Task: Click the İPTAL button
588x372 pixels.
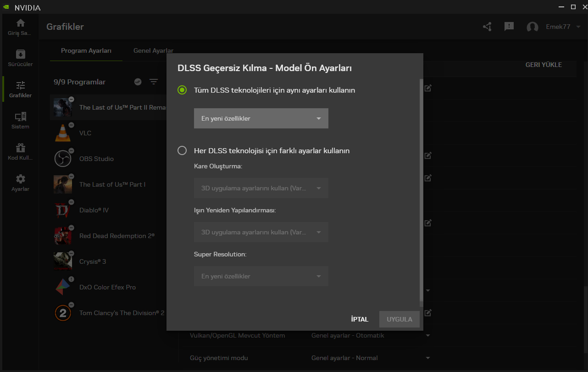Action: pos(360,319)
